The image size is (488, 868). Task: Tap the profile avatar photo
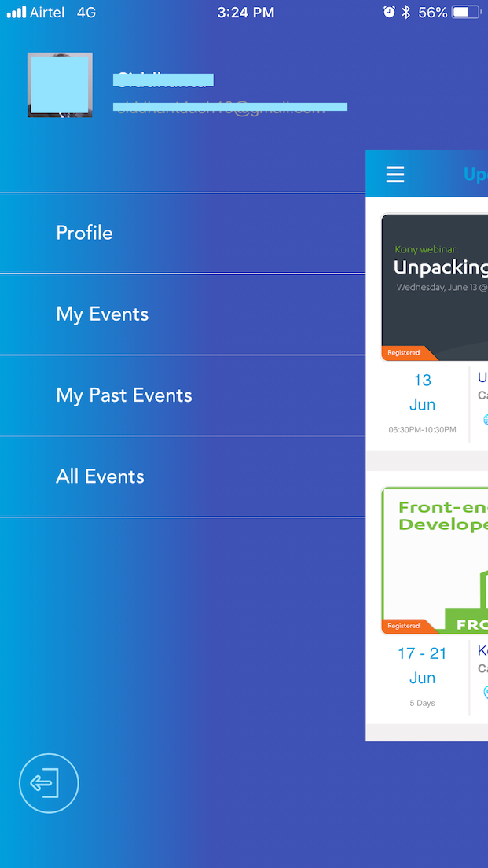pyautogui.click(x=60, y=85)
